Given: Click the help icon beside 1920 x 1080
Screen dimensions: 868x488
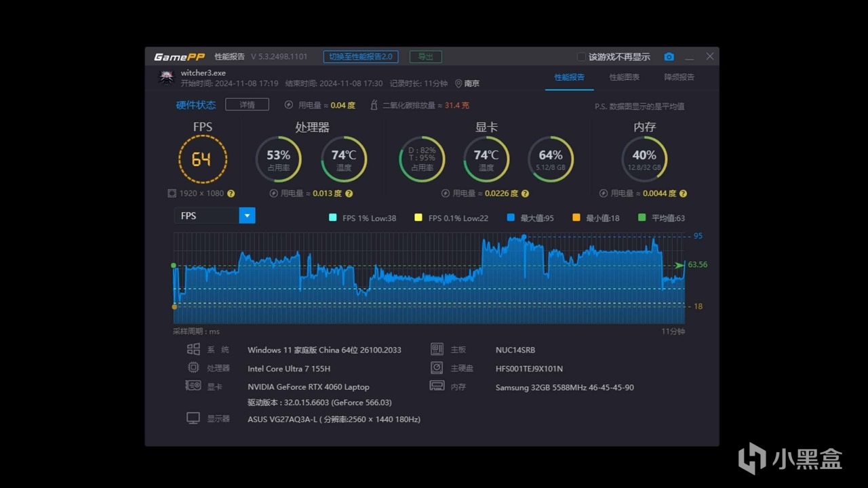Looking at the screenshot, I should pyautogui.click(x=231, y=193).
